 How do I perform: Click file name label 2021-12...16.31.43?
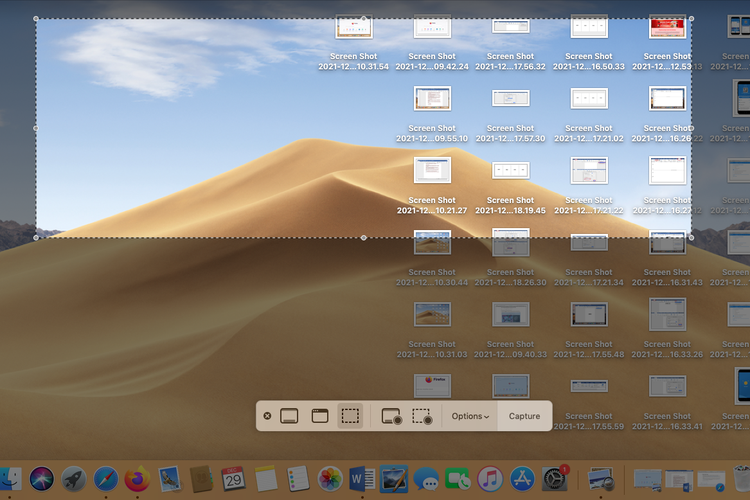pos(667,282)
